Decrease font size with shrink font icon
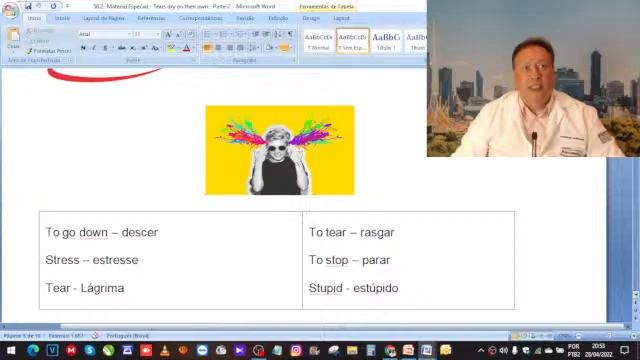The width and height of the screenshot is (640, 360). click(x=179, y=35)
